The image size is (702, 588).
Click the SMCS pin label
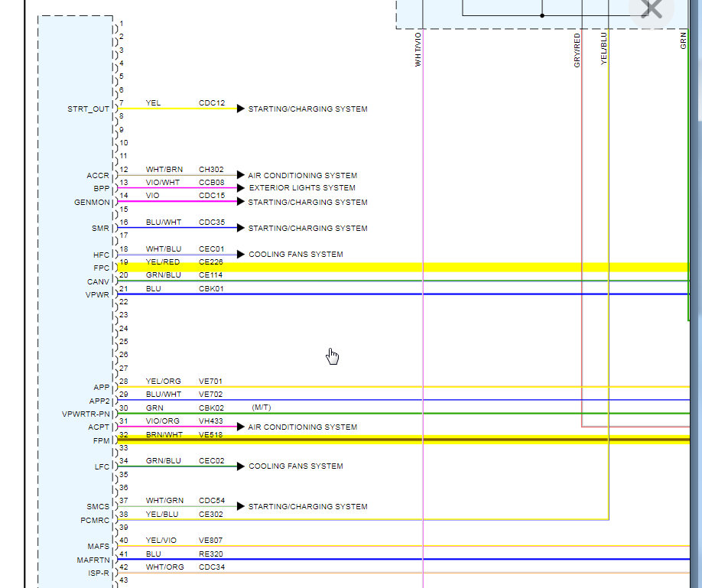coord(98,506)
